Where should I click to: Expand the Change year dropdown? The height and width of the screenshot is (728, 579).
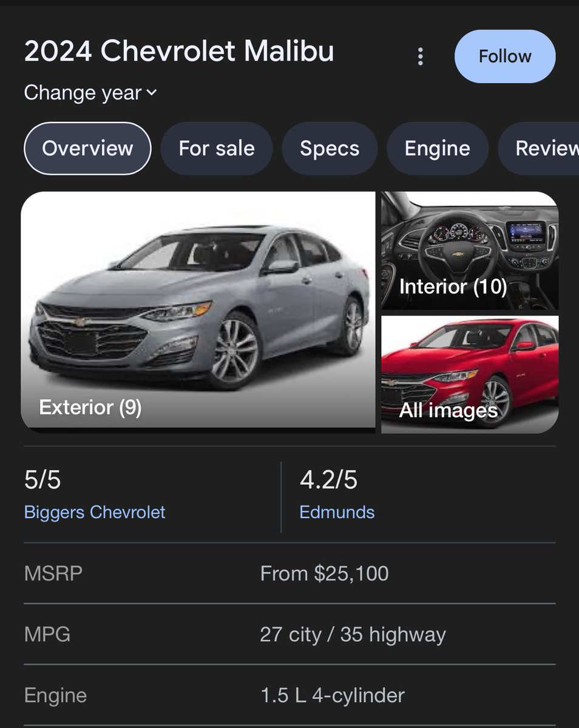click(x=90, y=93)
